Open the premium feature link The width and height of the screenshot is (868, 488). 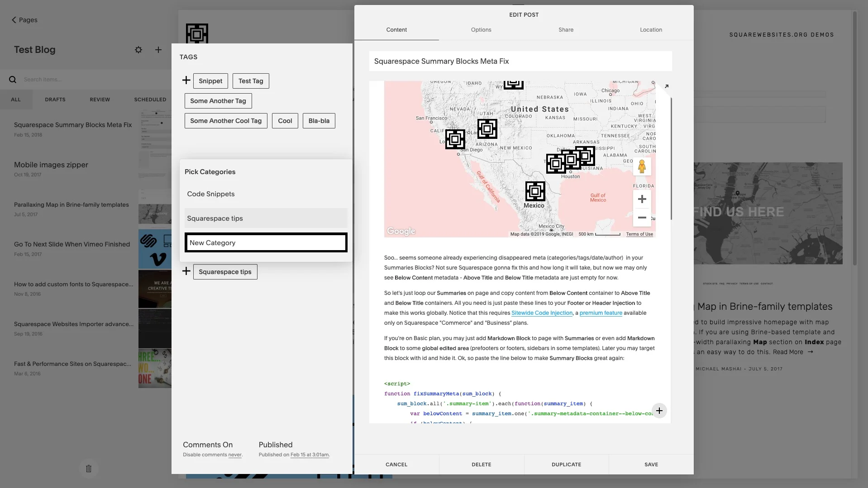(601, 313)
